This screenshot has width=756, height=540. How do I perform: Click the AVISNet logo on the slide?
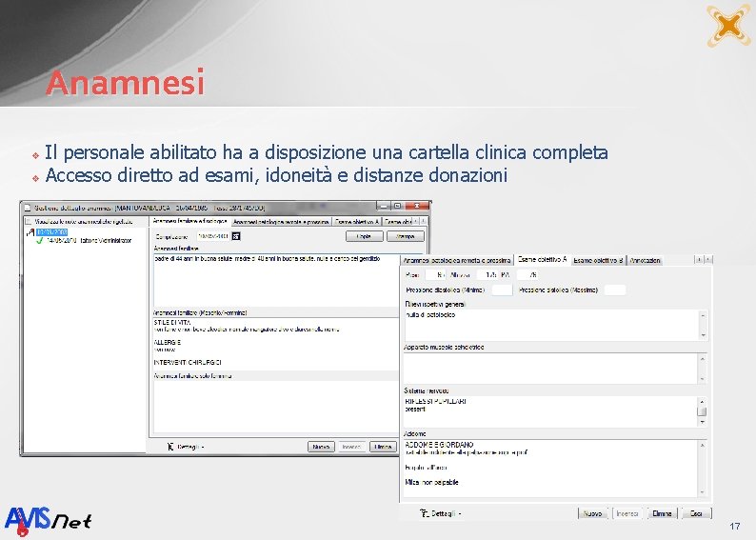tap(49, 521)
